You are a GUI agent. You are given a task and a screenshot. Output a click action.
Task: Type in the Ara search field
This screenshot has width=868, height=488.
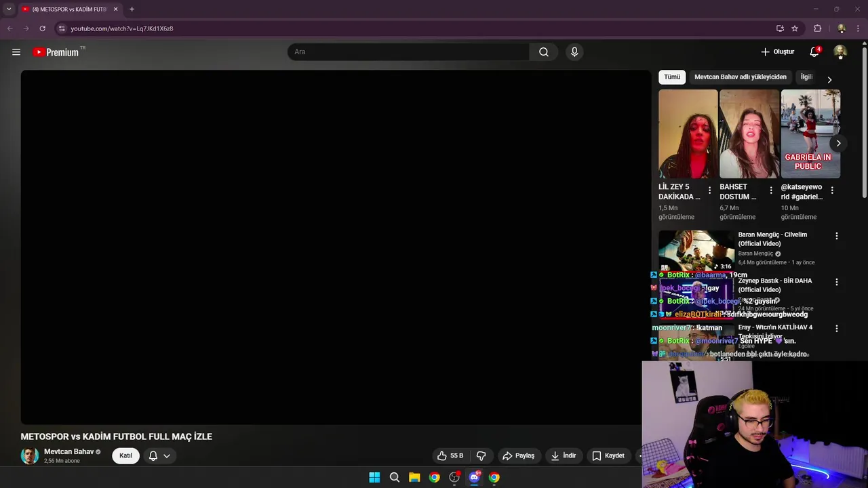click(x=408, y=52)
